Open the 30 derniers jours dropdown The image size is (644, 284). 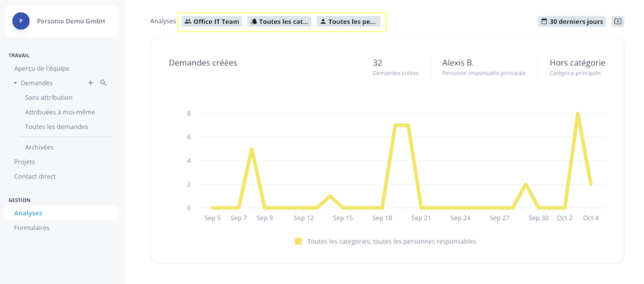[x=572, y=21]
